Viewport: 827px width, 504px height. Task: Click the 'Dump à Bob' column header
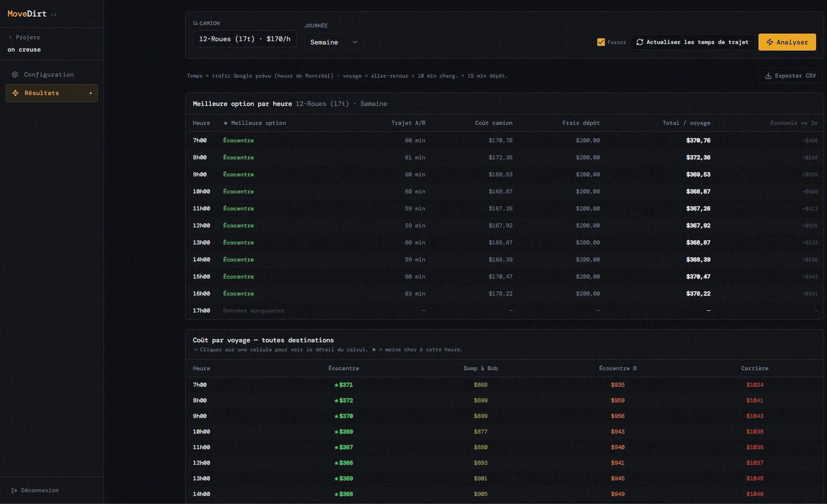tap(481, 368)
